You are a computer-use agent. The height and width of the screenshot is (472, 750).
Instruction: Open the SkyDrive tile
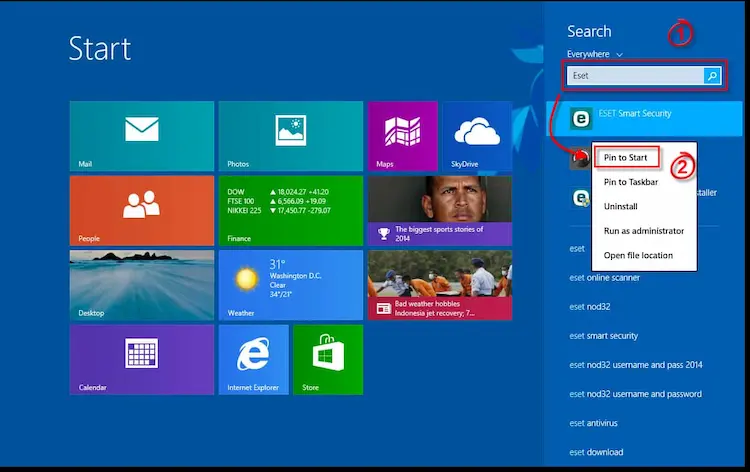[x=477, y=136]
